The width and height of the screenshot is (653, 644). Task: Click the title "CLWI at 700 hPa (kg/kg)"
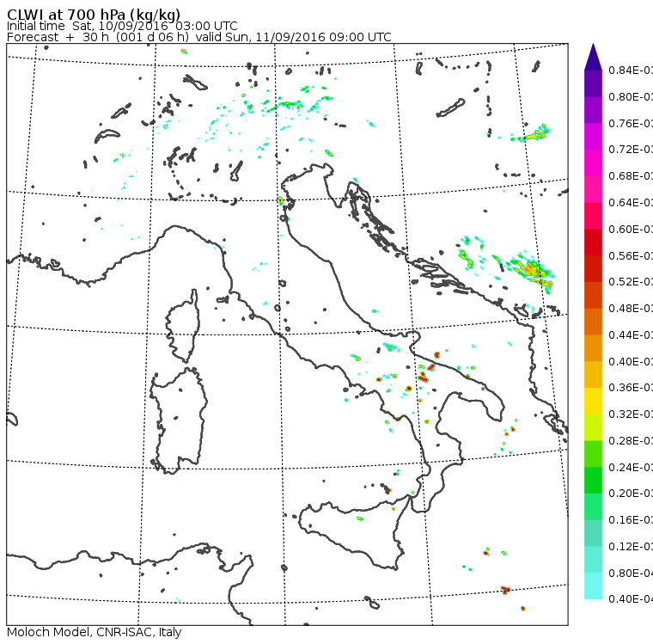(x=94, y=15)
